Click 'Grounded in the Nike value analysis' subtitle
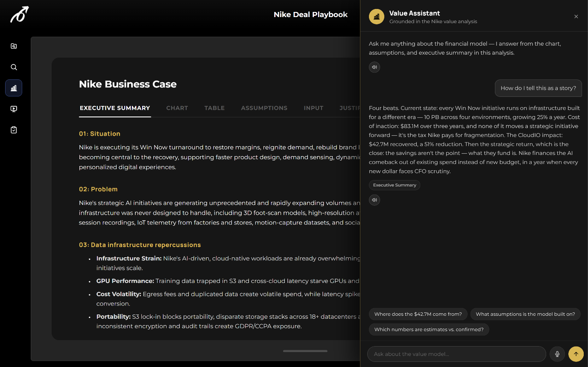The width and height of the screenshot is (588, 367). click(x=433, y=21)
